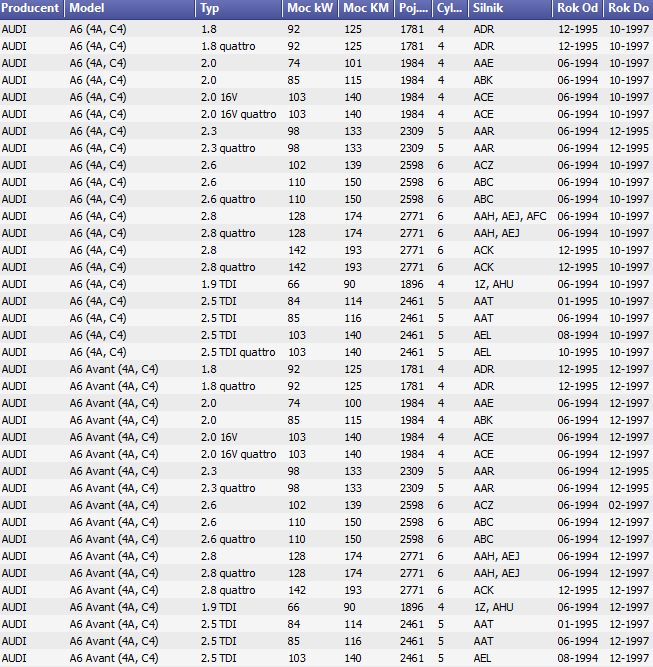Select '2.6 quattro' type in A6 Avant row
The width and height of the screenshot is (653, 667).
point(228,539)
